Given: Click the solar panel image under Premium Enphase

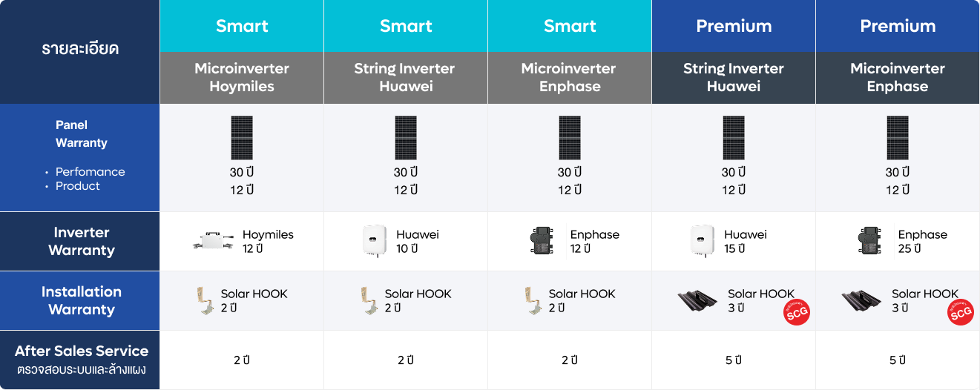Looking at the screenshot, I should coord(897,138).
